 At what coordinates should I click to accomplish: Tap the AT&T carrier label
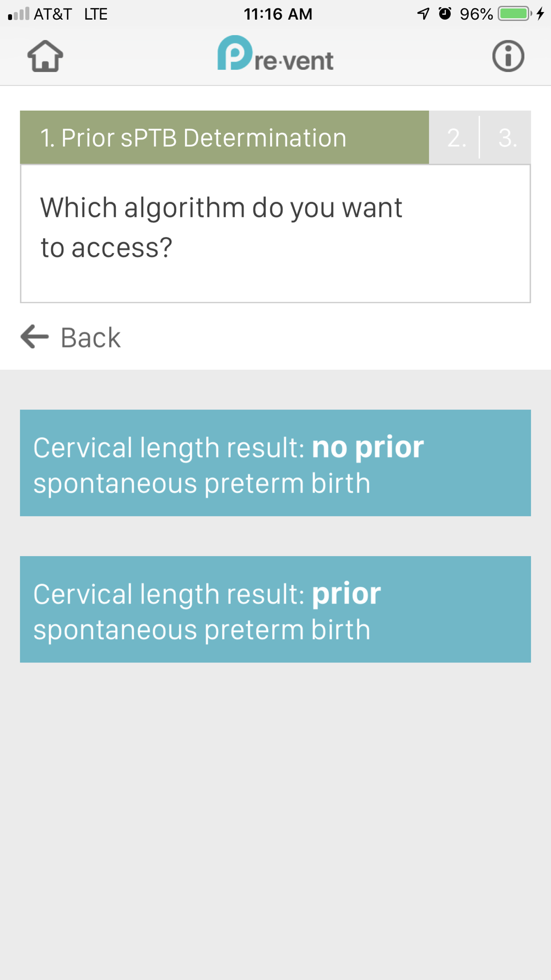coord(53,14)
